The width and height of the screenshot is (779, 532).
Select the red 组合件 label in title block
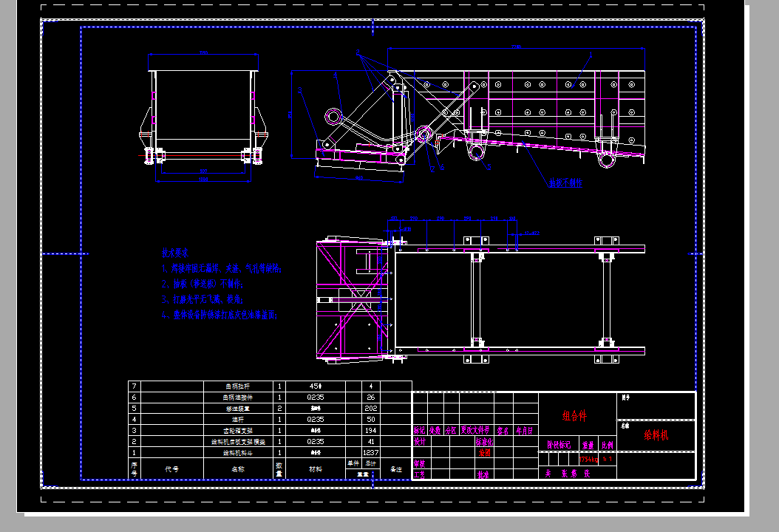574,416
